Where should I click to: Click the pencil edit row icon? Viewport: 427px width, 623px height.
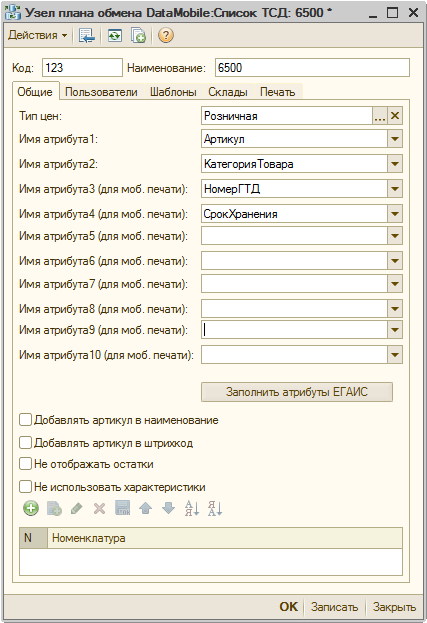pyautogui.click(x=77, y=508)
